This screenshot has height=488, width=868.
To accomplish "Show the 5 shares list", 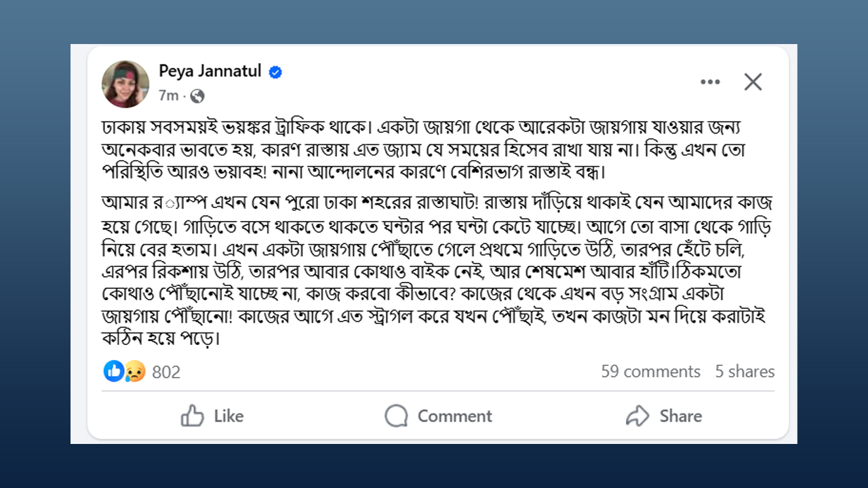I will (745, 371).
